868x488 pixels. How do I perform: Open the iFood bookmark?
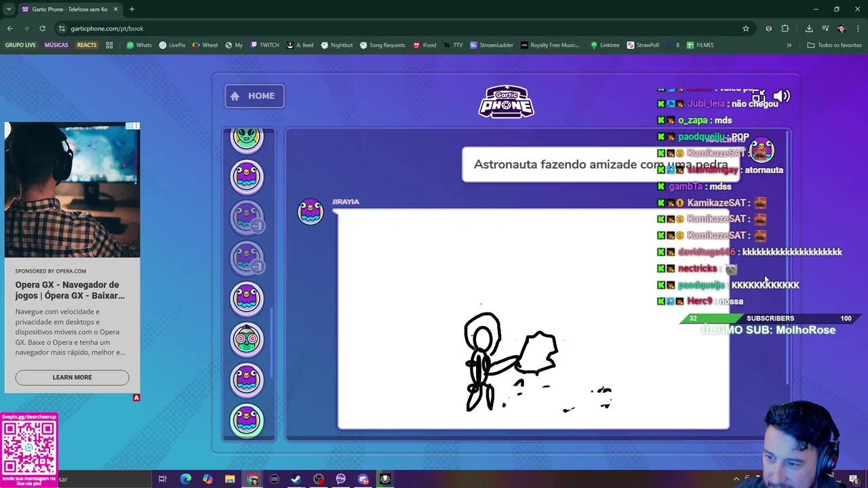tap(424, 45)
